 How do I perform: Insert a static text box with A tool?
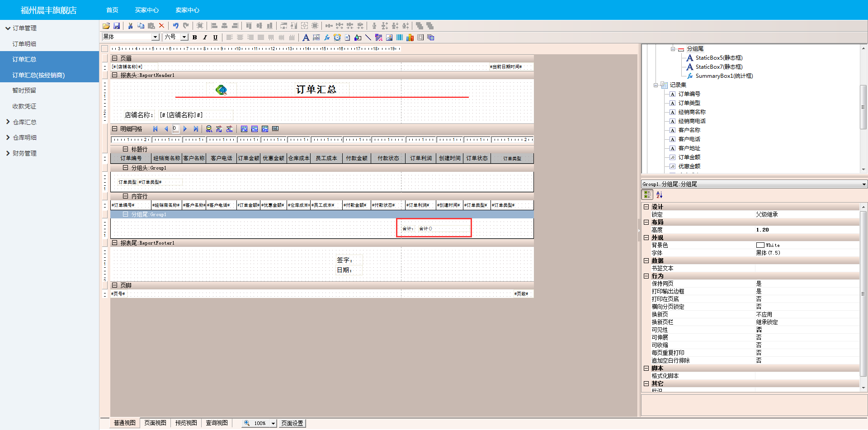click(x=306, y=38)
